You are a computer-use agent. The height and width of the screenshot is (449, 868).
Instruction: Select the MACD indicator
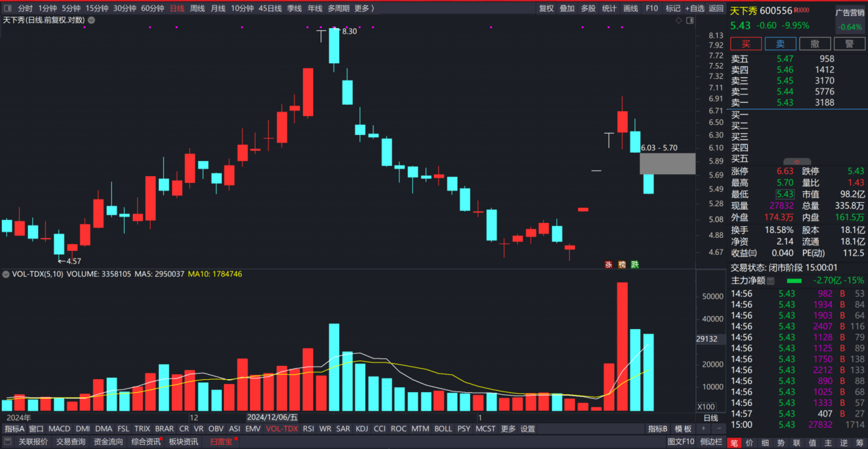pos(60,428)
